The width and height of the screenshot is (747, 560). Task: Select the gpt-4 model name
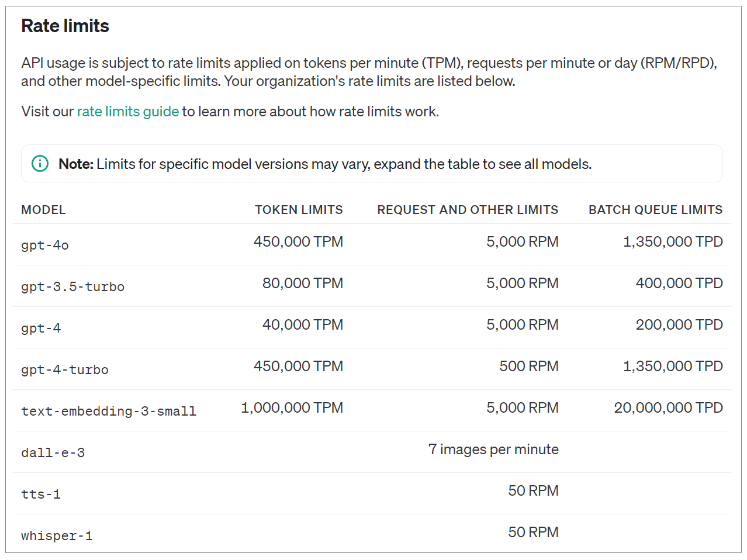pos(41,329)
